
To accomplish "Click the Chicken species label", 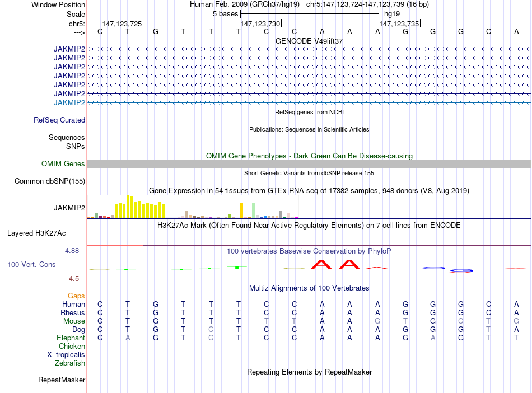I will 72,346.
